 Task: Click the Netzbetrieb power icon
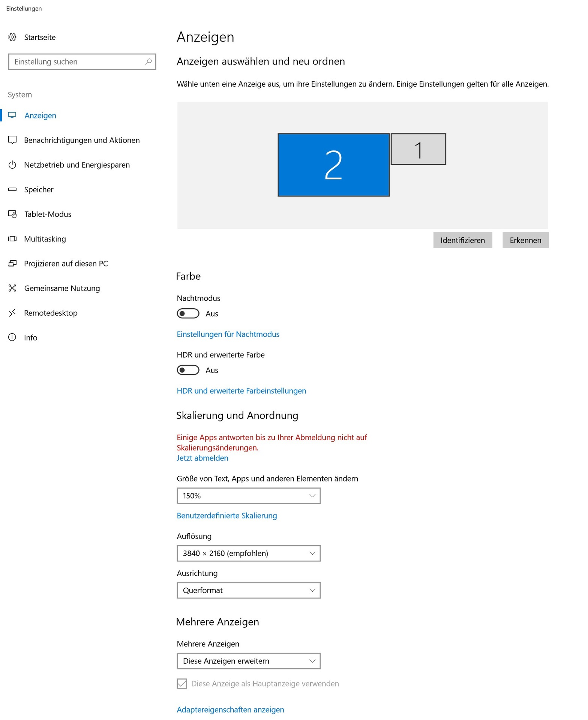(x=12, y=165)
